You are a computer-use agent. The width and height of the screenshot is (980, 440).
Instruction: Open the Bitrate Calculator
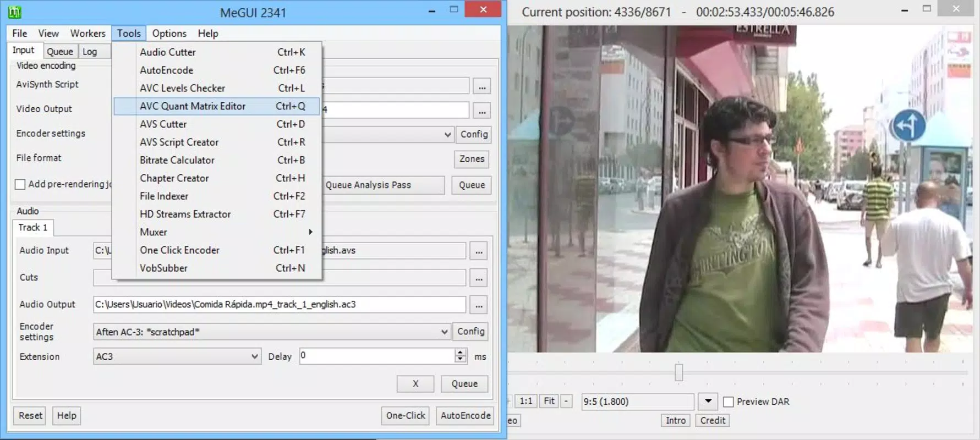click(216, 160)
